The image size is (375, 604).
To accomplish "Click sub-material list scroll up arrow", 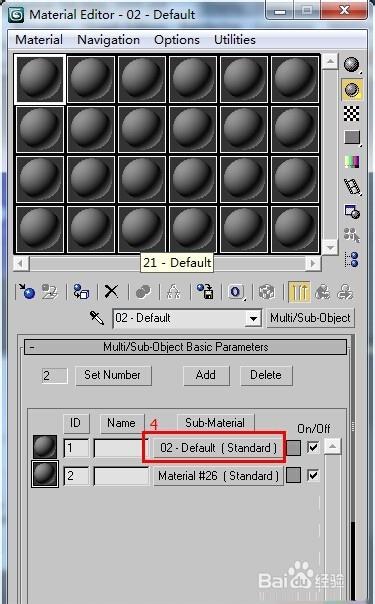I will pyautogui.click(x=332, y=447).
